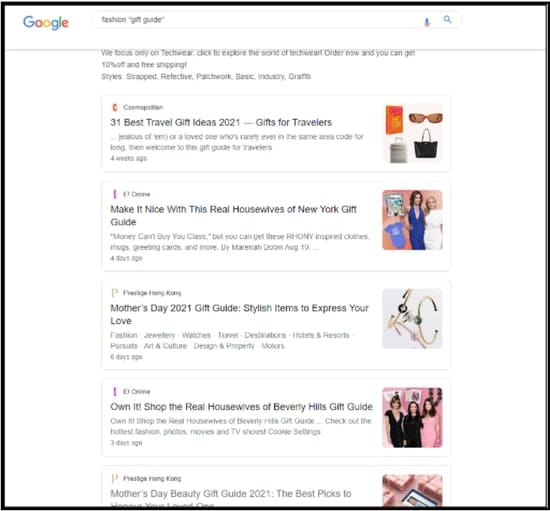Click the "3 days ago" date text
The image size is (550, 511).
point(126,443)
